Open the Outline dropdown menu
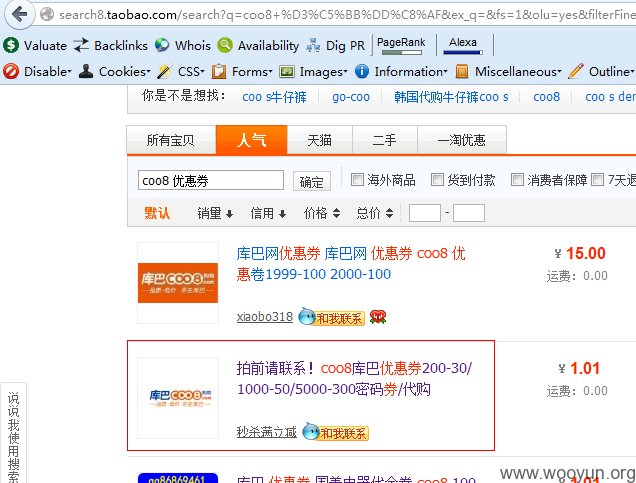The height and width of the screenshot is (483, 636). point(612,71)
